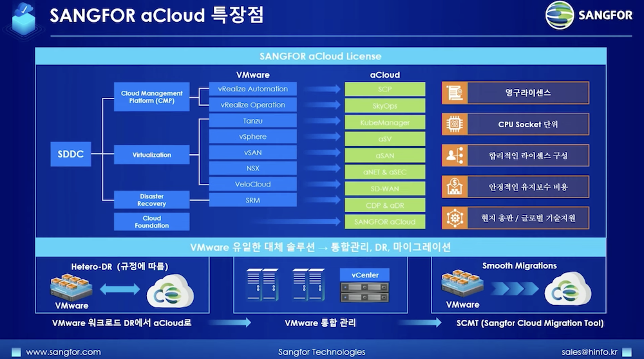The image size is (644, 359).
Task: Click the right server tower pair icon
Action: pyautogui.click(x=308, y=284)
